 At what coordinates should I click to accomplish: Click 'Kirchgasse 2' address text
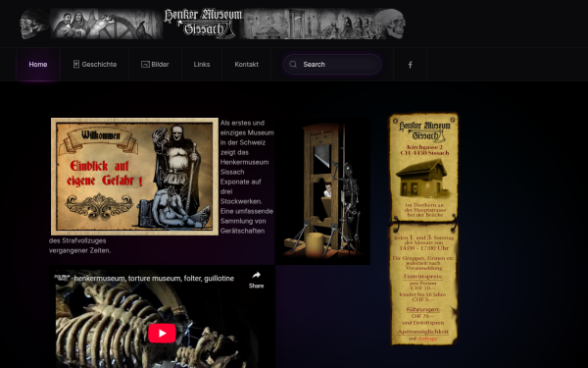click(x=424, y=147)
